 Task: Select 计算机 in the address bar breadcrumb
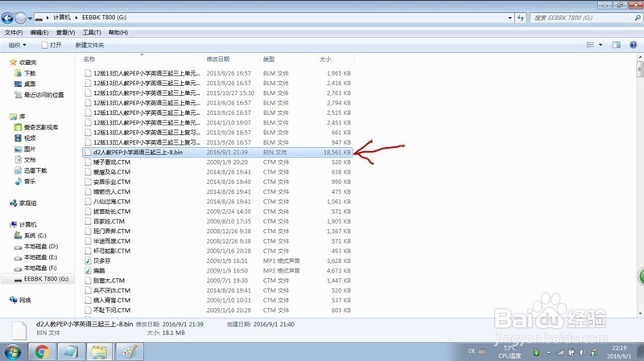62,18
